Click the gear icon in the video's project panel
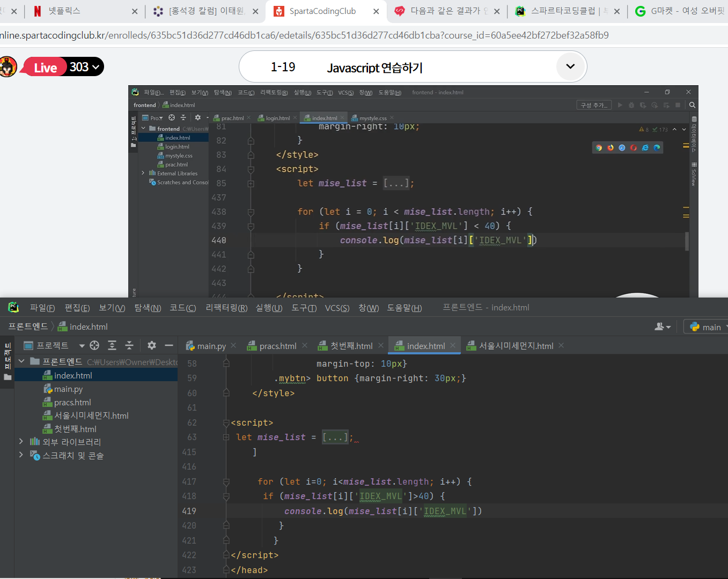The height and width of the screenshot is (579, 728). tap(197, 117)
